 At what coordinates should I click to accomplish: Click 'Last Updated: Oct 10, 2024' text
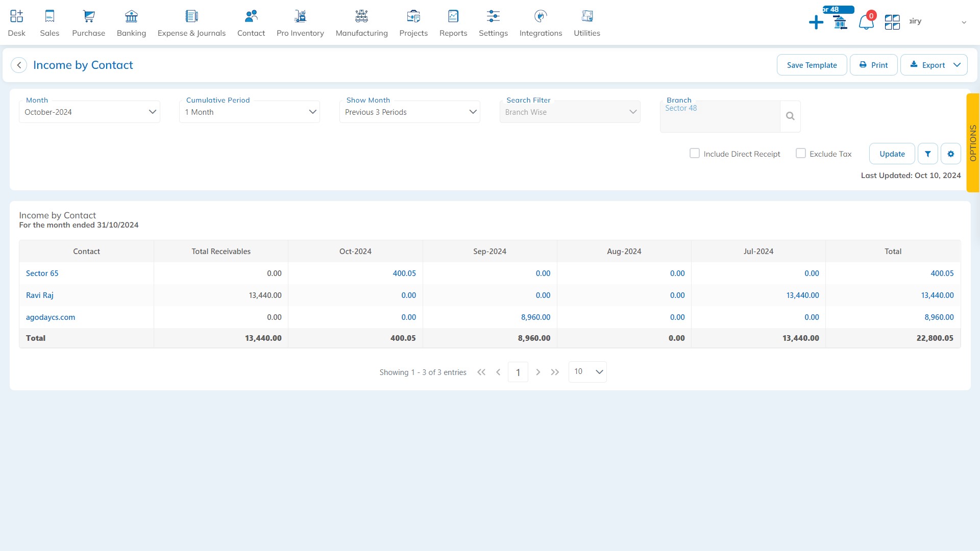click(x=911, y=176)
